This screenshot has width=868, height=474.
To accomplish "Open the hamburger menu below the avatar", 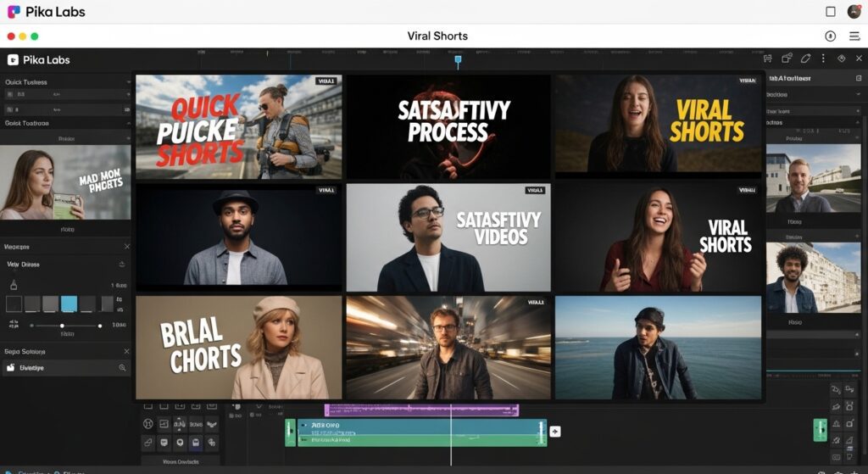I will pos(854,36).
